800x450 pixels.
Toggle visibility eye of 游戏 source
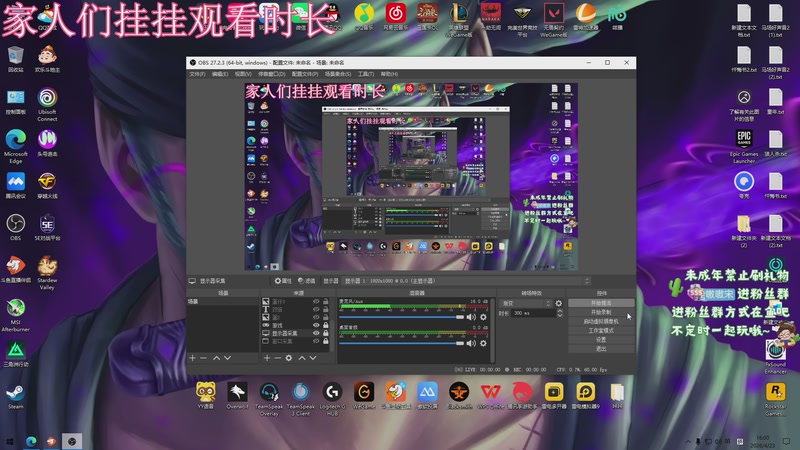[x=316, y=325]
